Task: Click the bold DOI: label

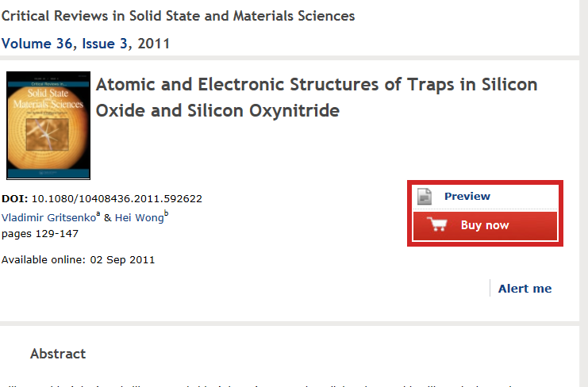Action: pyautogui.click(x=15, y=199)
